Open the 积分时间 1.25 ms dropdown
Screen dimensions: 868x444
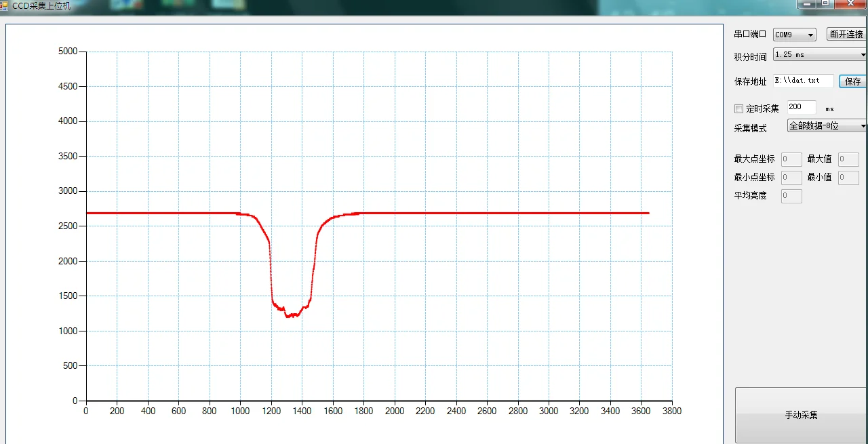pyautogui.click(x=820, y=55)
